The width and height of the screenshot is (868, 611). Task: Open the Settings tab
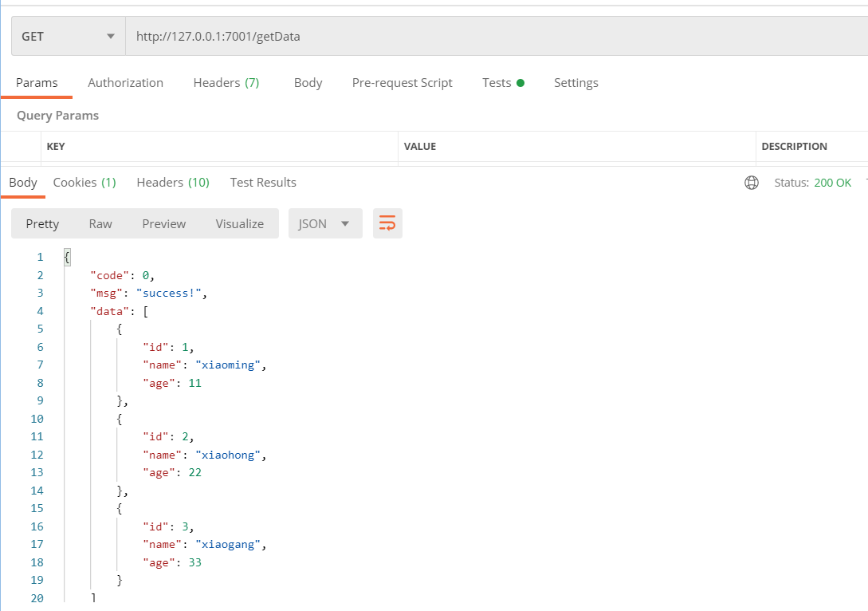(x=575, y=83)
